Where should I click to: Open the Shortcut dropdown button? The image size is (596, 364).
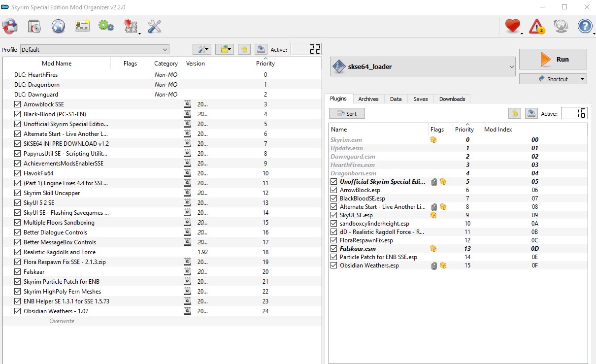tap(553, 79)
